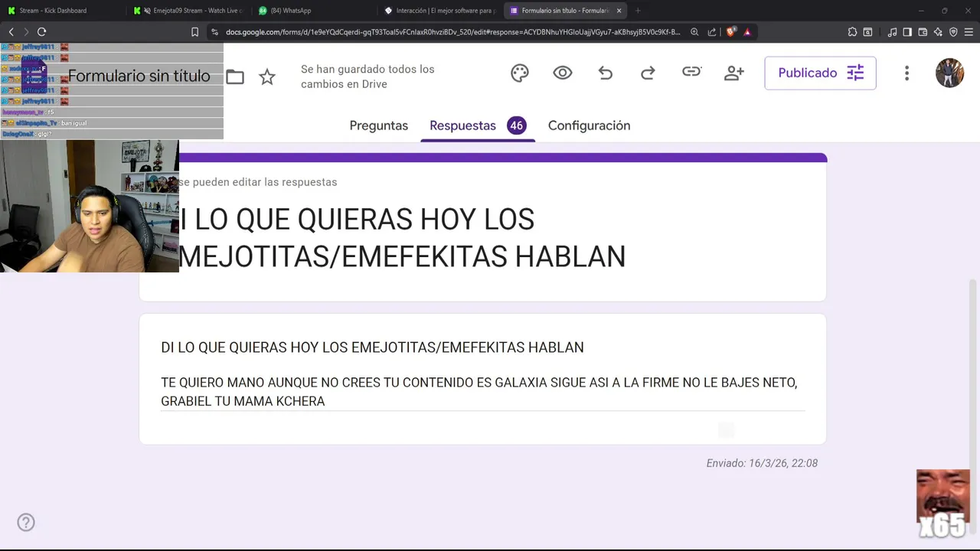Share this page from the address bar
Image resolution: width=980 pixels, height=551 pixels.
pyautogui.click(x=712, y=32)
